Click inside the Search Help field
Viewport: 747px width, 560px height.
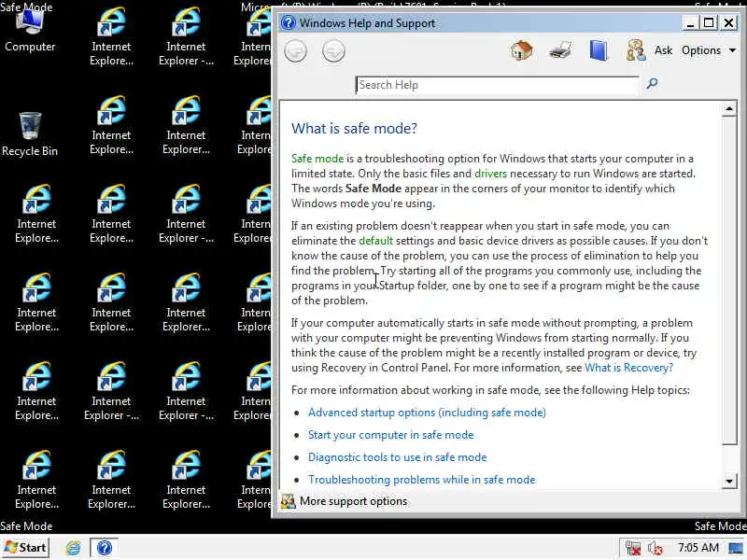click(497, 85)
